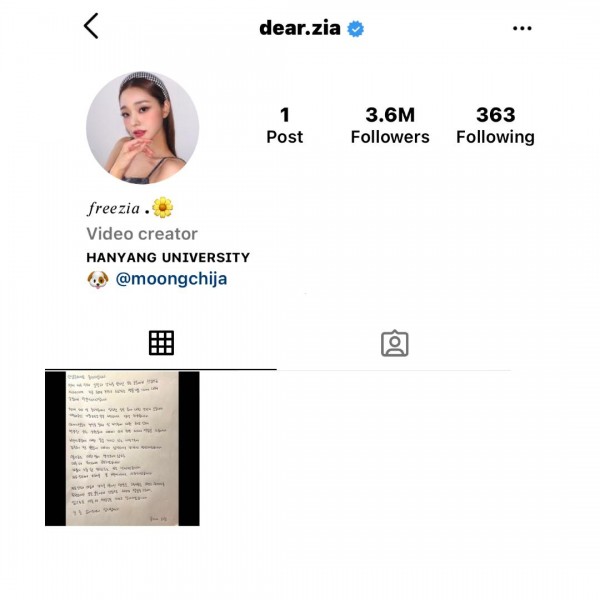Open the tagged photos tab

[x=395, y=343]
